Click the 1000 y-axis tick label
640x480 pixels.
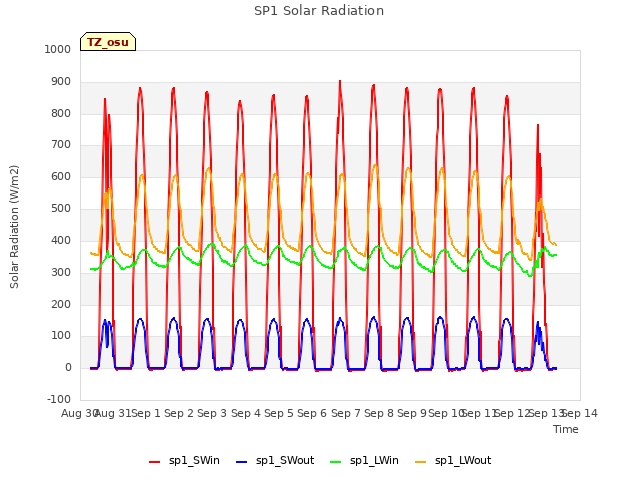[x=58, y=49]
